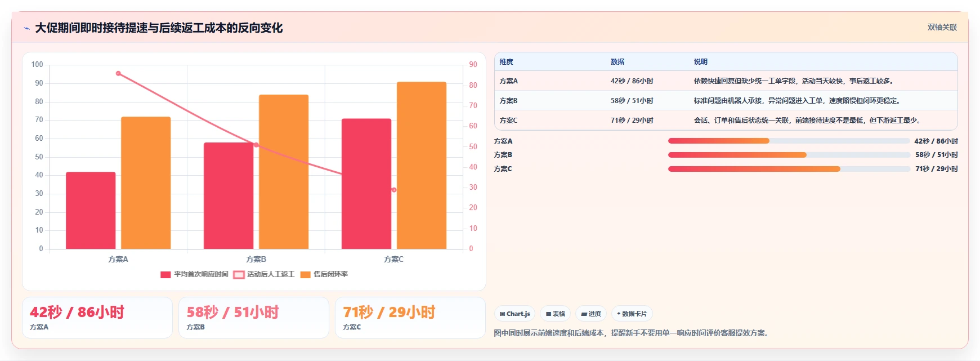Click the 进度 chip
The width and height of the screenshot is (980, 361).
[x=591, y=314]
